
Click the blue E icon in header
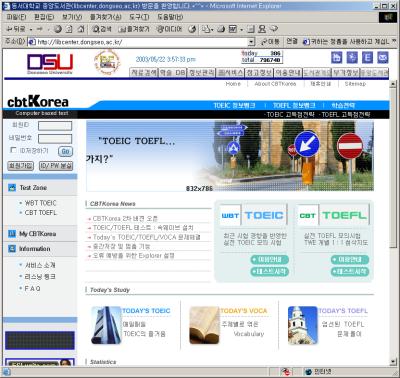[367, 58]
